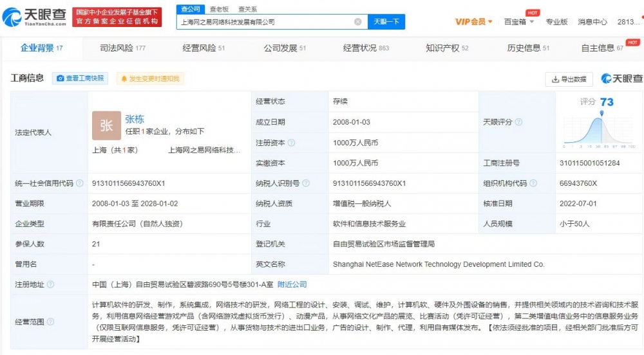Open the 上海网之易网络科技 company link
The image size is (644, 355).
204,150
